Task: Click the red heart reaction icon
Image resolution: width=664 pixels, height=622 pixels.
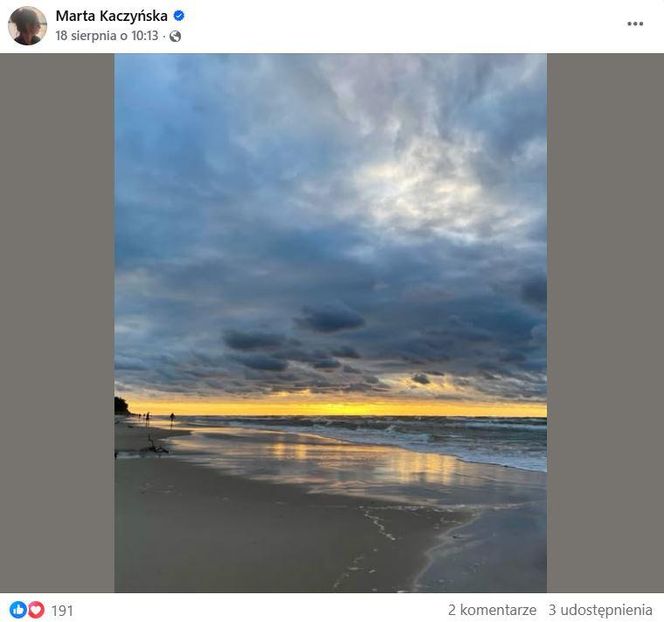Action: (35, 609)
